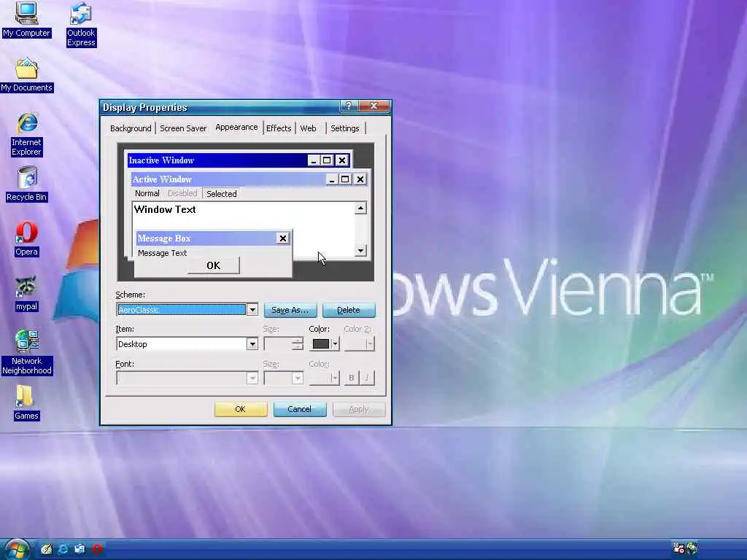This screenshot has height=560, width=747.
Task: Click the second system tray icon
Action: (x=692, y=548)
